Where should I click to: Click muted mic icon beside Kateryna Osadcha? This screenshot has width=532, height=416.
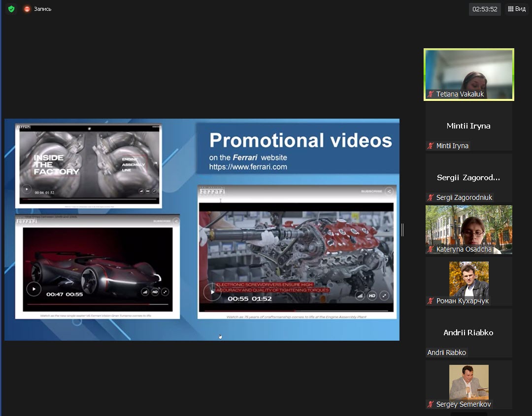(431, 249)
